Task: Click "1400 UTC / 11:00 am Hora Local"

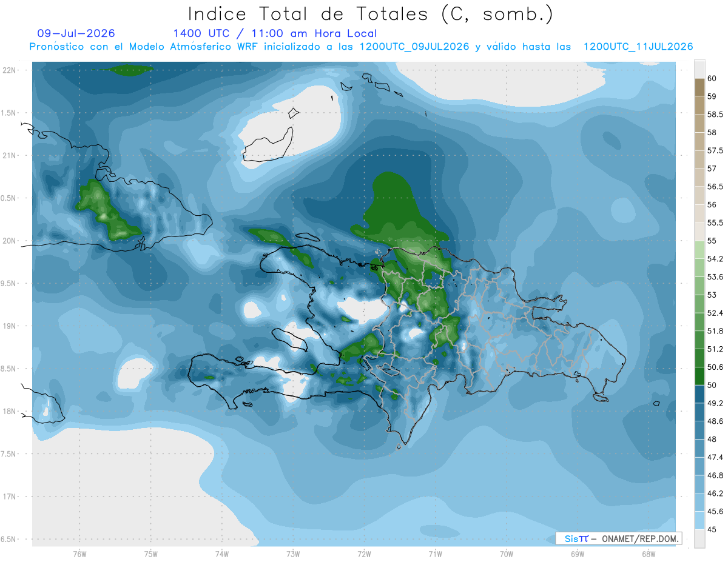Action: pyautogui.click(x=275, y=33)
